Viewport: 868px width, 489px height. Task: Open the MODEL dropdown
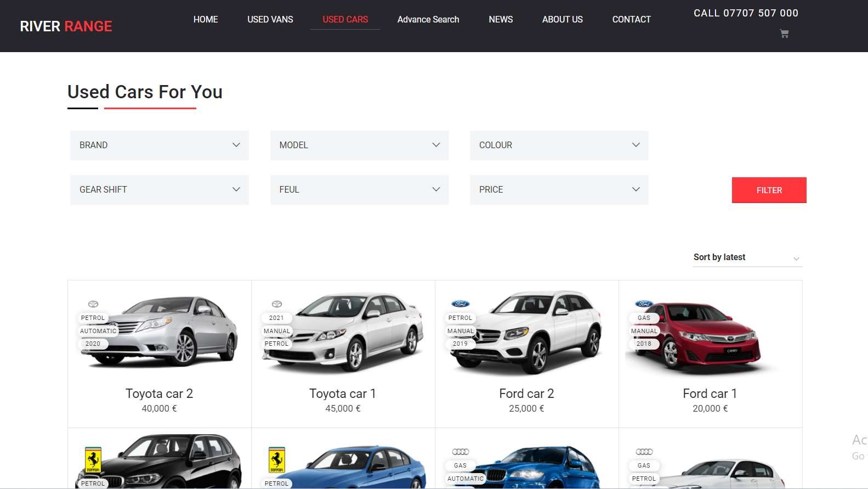(360, 145)
